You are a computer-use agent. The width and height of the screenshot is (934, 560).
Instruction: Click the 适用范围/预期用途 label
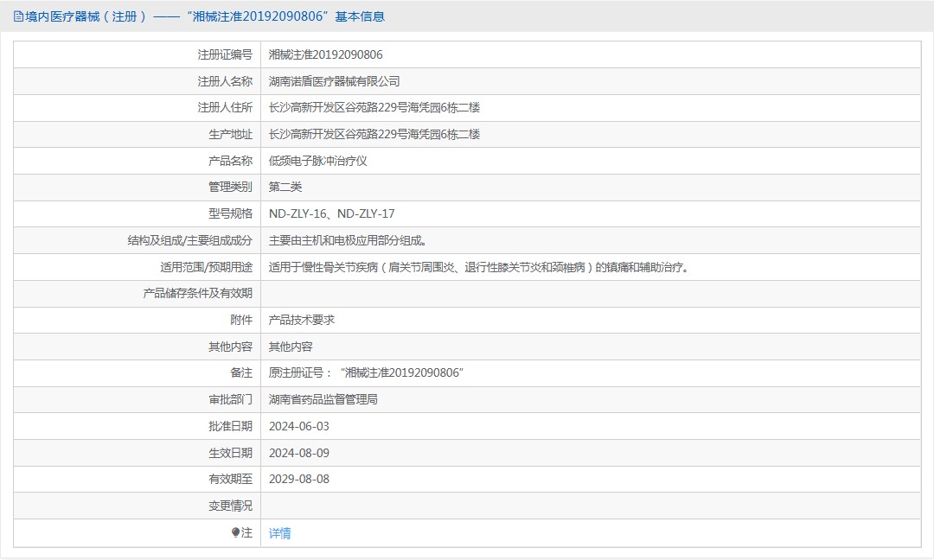pyautogui.click(x=206, y=267)
